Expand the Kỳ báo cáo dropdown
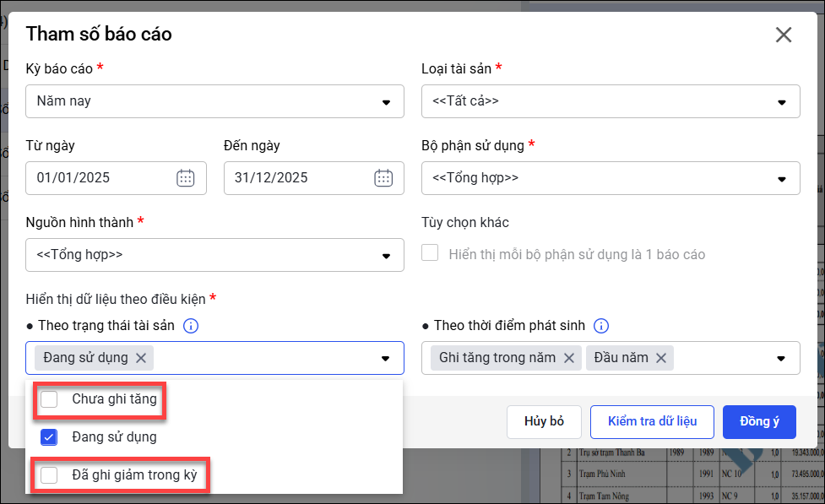Screen dimensions: 825x504 coord(386,101)
